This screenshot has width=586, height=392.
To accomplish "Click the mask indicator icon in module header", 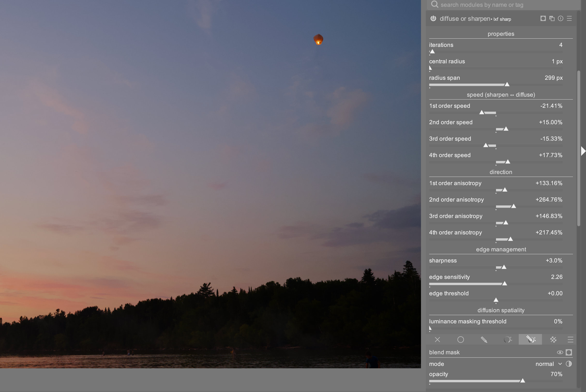I will click(x=543, y=18).
